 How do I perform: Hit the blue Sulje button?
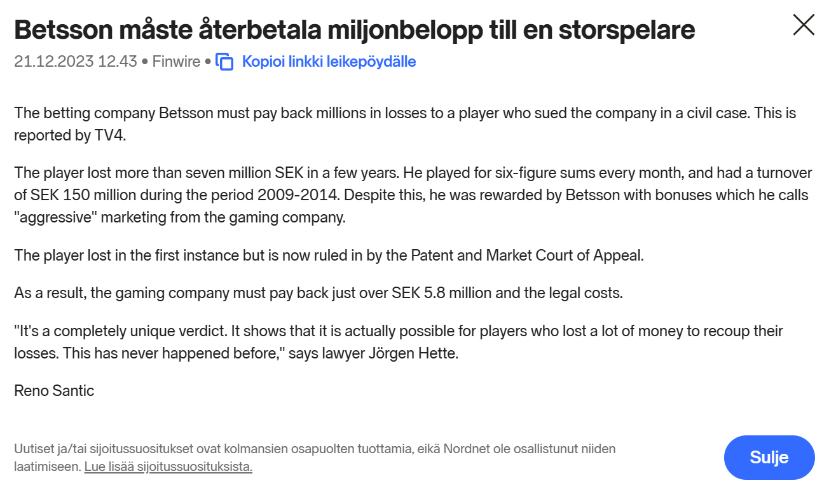(769, 457)
